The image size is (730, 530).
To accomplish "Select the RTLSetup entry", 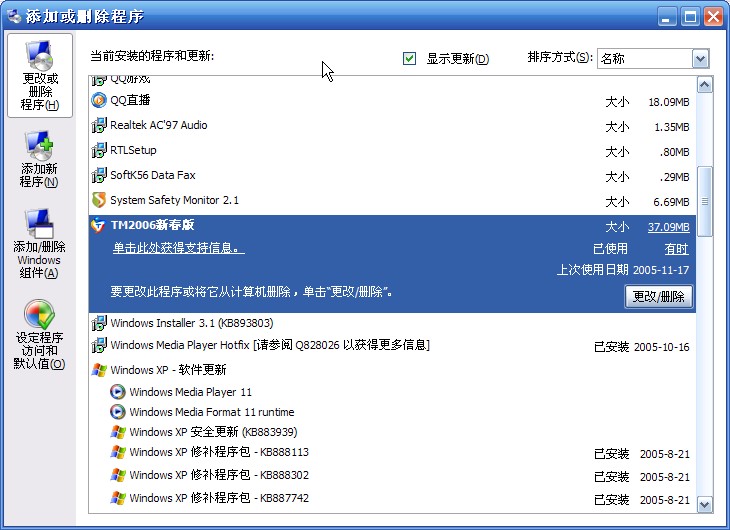I will pyautogui.click(x=133, y=150).
